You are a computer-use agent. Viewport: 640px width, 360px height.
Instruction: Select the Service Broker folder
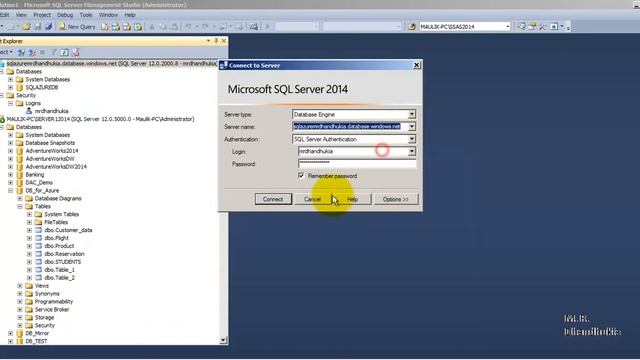point(52,309)
